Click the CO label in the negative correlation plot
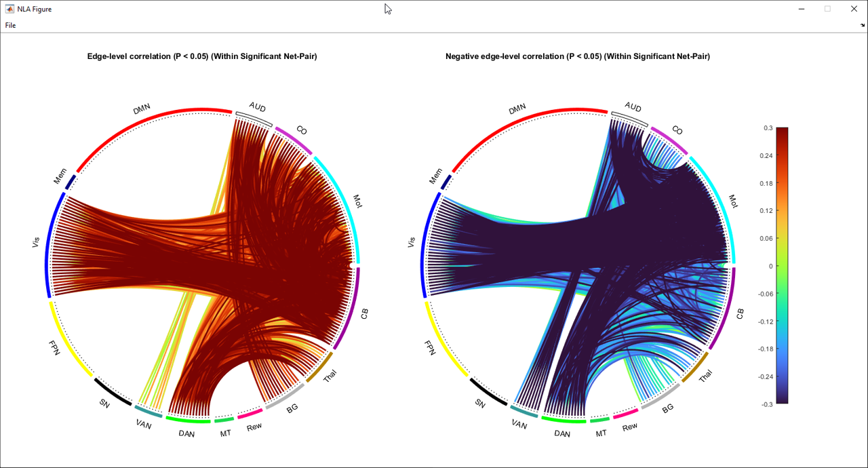The image size is (868, 468). pyautogui.click(x=677, y=130)
